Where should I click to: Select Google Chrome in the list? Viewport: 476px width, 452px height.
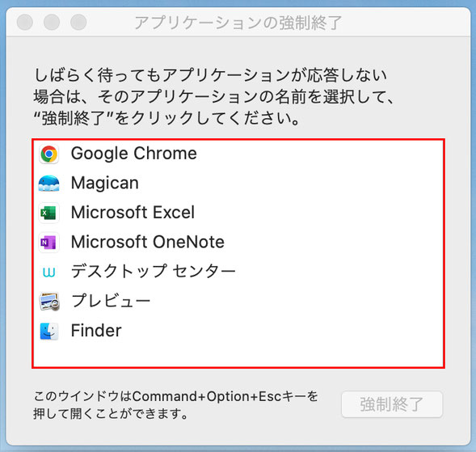tap(238, 154)
